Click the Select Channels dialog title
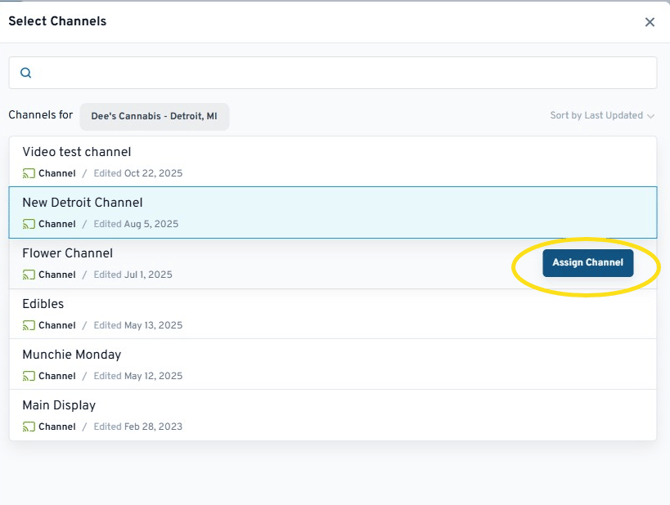The width and height of the screenshot is (670, 505). (57, 22)
